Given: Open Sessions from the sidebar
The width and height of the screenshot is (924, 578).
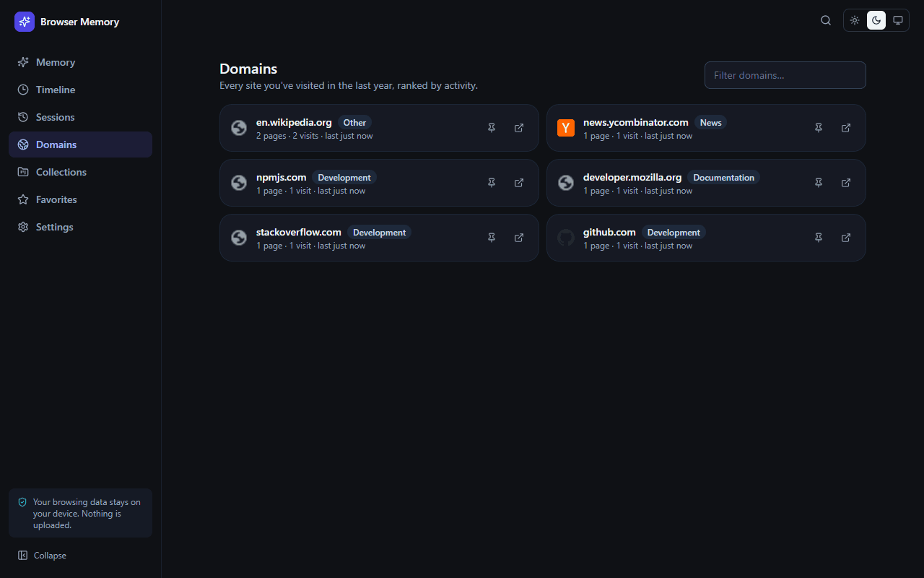Looking at the screenshot, I should (80, 117).
